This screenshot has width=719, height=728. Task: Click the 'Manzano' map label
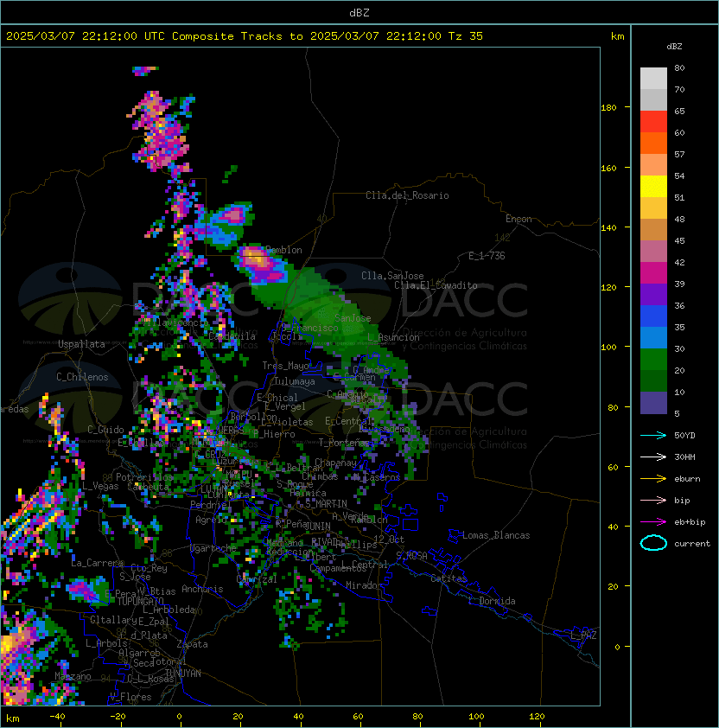pos(73,676)
